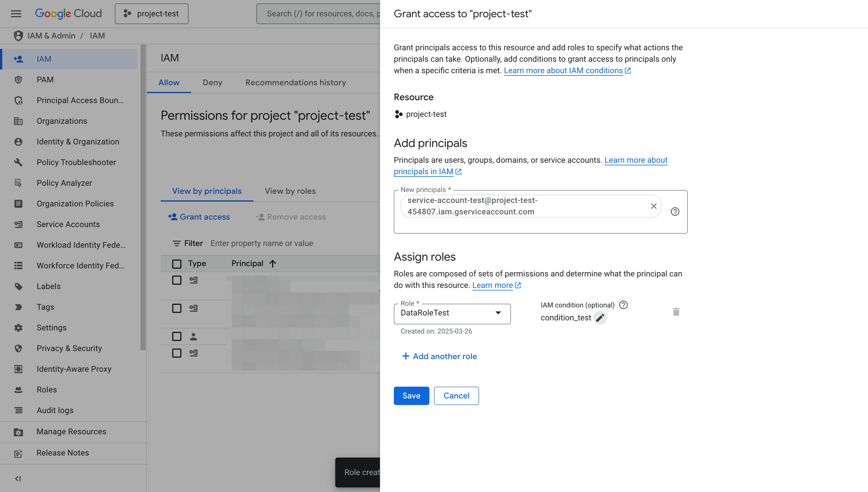868x492 pixels.
Task: Remove the service-account-test principal chip
Action: [654, 206]
